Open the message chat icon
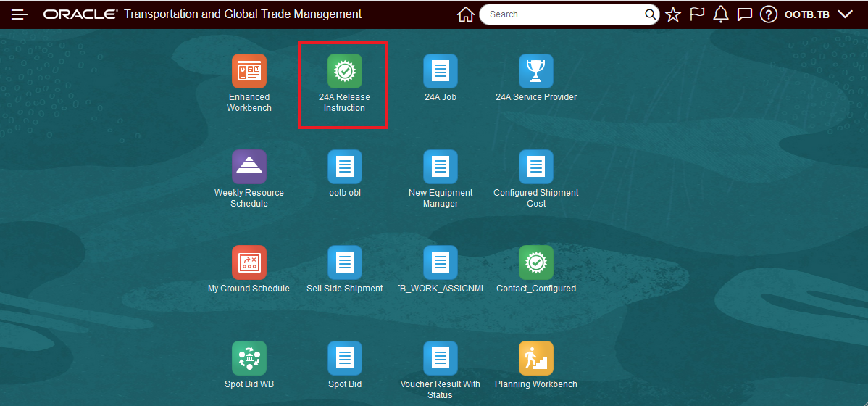Screen dimensions: 868x406 (745, 14)
